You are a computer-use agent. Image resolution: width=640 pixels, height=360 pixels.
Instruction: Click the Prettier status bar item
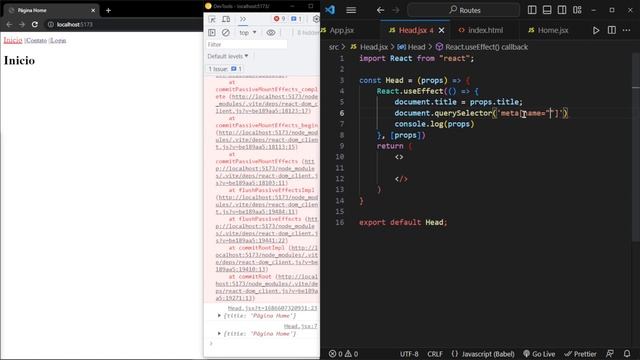(x=580, y=354)
